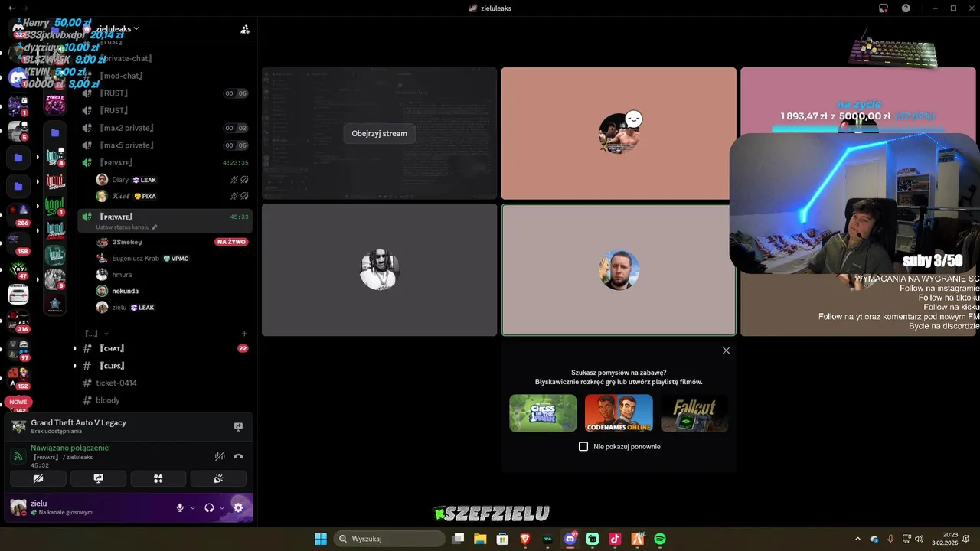This screenshot has height=551, width=980.
Task: Open microphone input options arrow
Action: [193, 507]
